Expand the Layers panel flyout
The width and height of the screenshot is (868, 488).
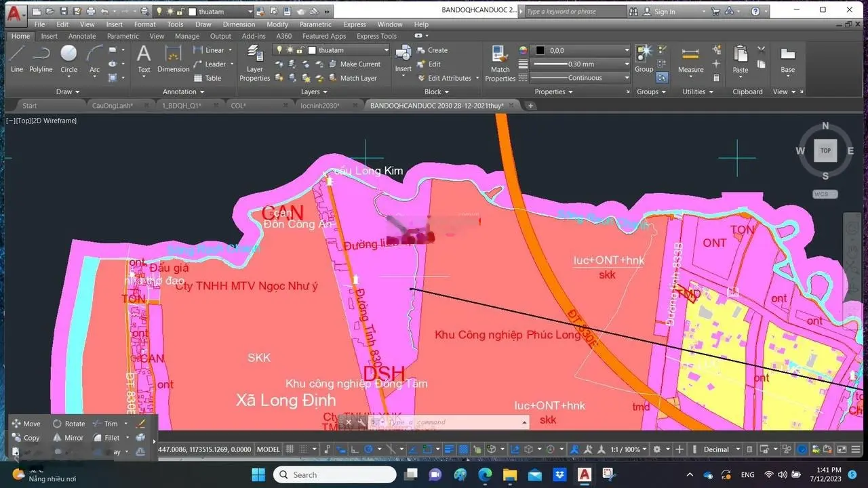(x=314, y=91)
